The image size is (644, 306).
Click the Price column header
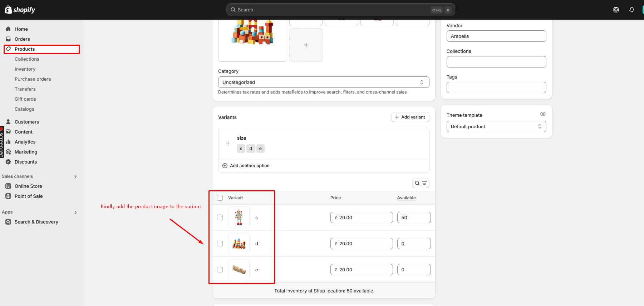(335, 198)
